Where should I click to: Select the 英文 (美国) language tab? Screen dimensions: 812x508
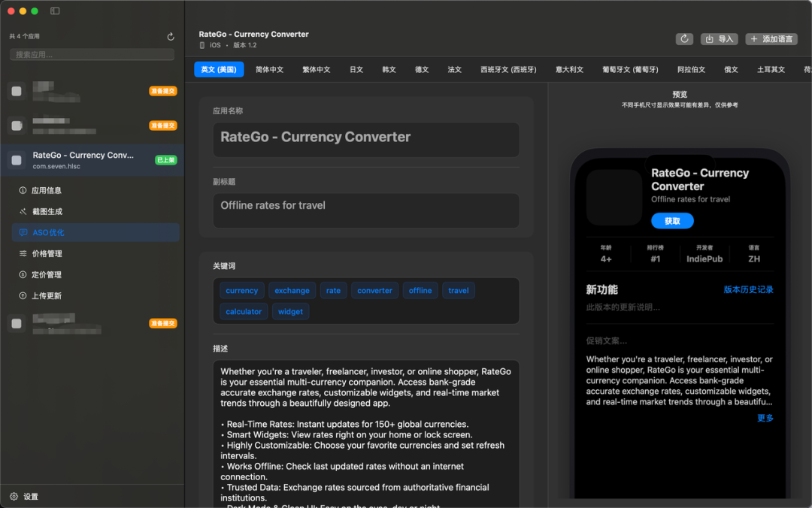[219, 69]
